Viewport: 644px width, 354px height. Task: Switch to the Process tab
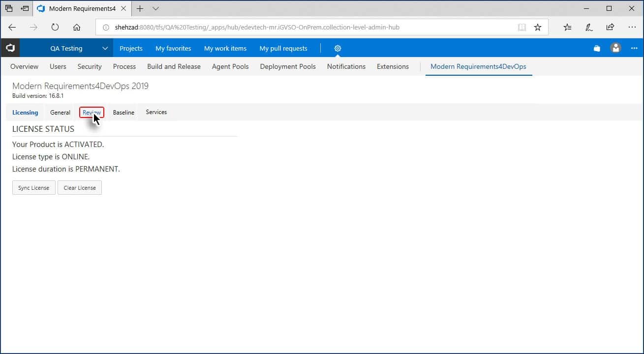point(124,66)
